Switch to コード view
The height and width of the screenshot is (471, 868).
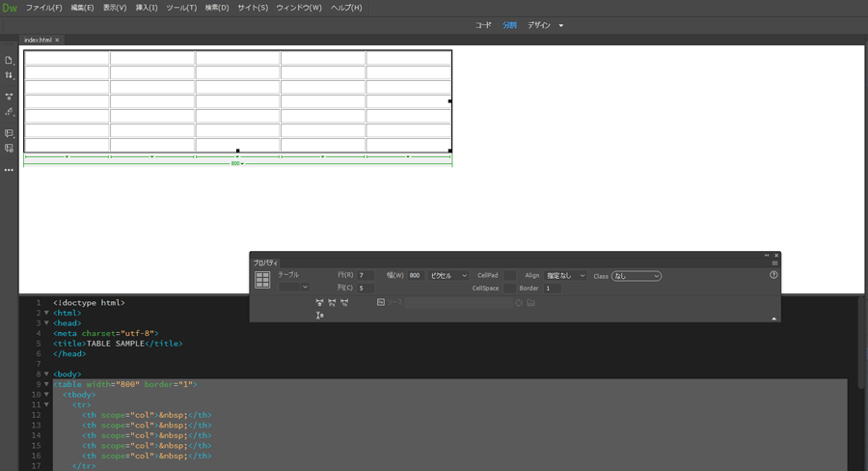(483, 25)
